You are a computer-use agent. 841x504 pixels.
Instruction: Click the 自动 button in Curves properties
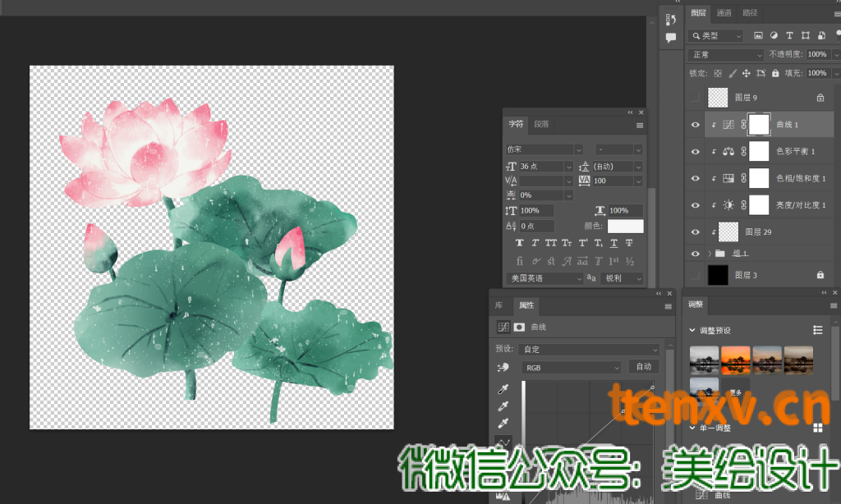(643, 367)
